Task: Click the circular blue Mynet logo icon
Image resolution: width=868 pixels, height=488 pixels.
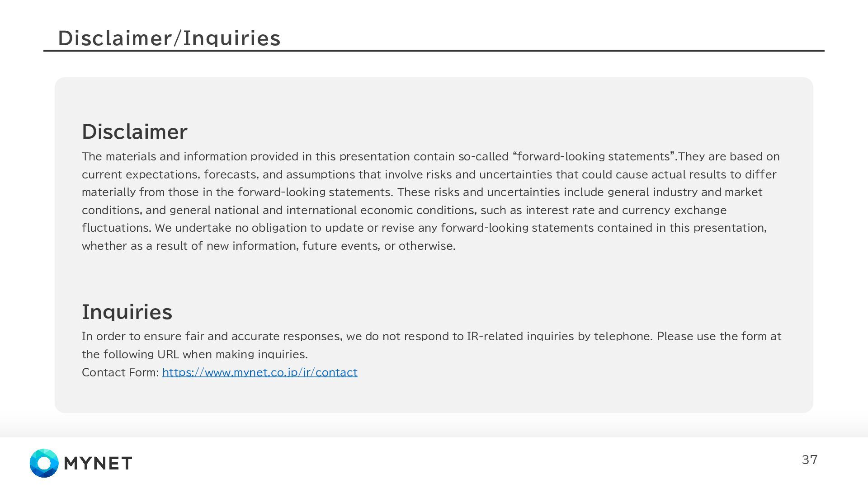Action: [44, 463]
